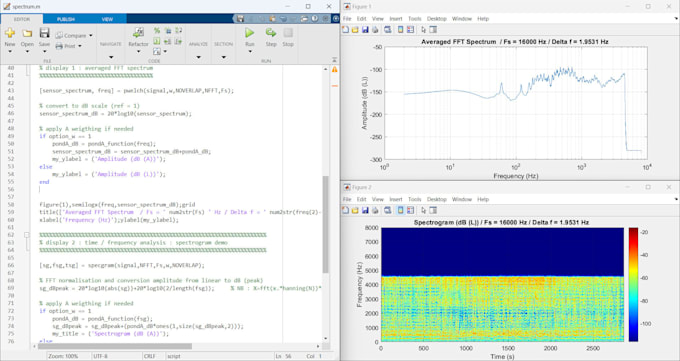Click the Open folder icon in editor
The image size is (680, 361).
point(27,33)
